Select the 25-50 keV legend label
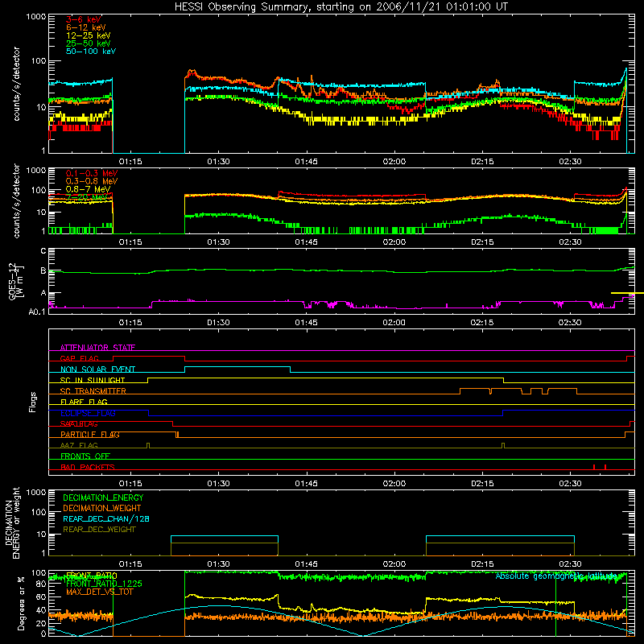Image resolution: width=644 pixels, height=644 pixels. (x=89, y=43)
